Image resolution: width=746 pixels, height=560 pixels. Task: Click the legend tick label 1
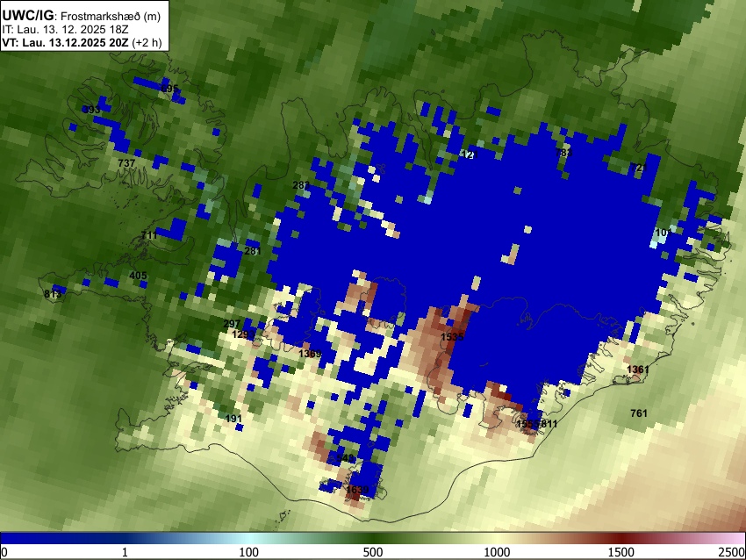pyautogui.click(x=125, y=552)
